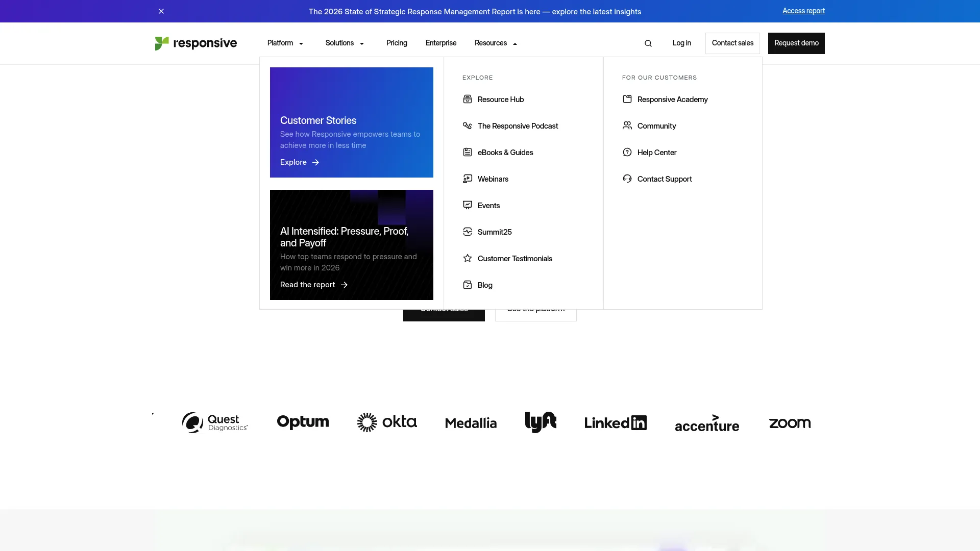Screen dimensions: 980x551
Task: Select Contact Support
Action: pyautogui.click(x=665, y=179)
